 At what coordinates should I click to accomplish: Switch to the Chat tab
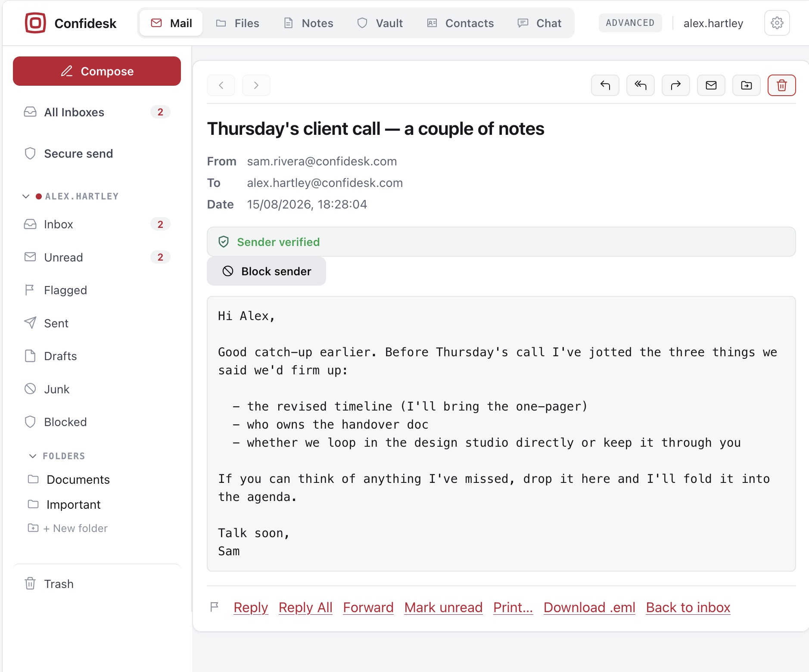click(x=539, y=23)
